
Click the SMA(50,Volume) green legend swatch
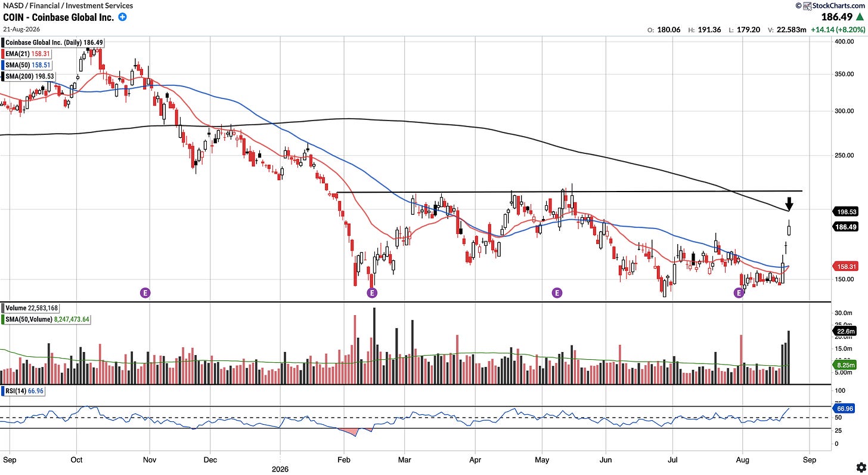[3, 319]
